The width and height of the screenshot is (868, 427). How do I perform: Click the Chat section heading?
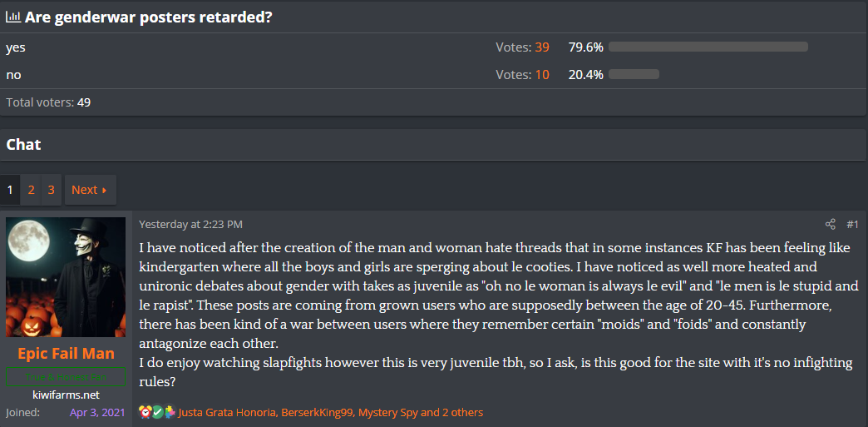23,145
